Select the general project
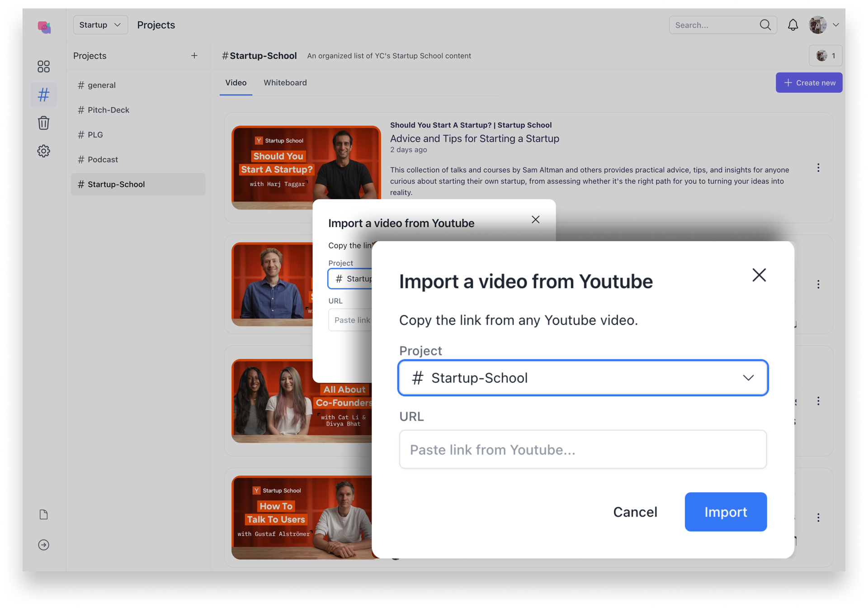868x608 pixels. [138, 85]
